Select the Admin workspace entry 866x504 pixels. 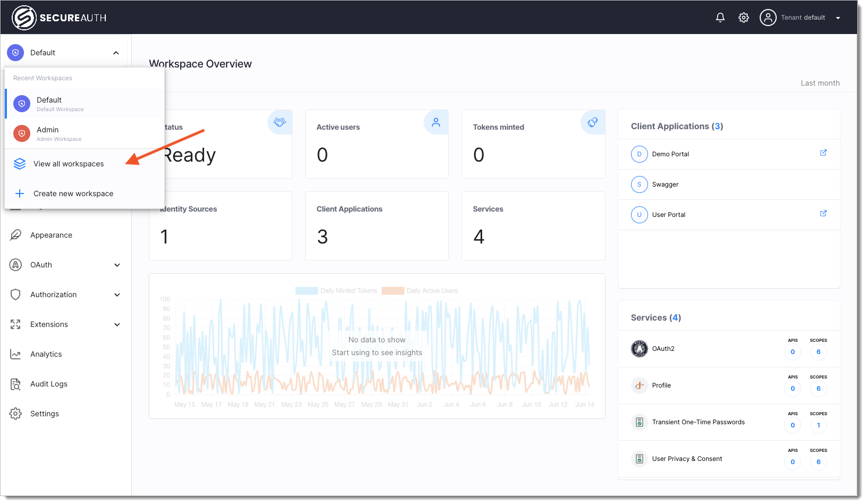(85, 133)
